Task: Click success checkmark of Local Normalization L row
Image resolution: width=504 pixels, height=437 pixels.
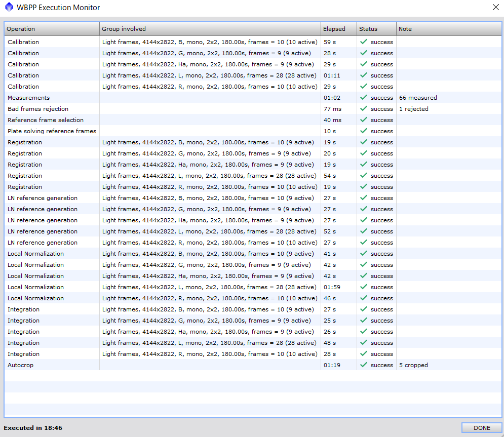Action: pos(364,287)
